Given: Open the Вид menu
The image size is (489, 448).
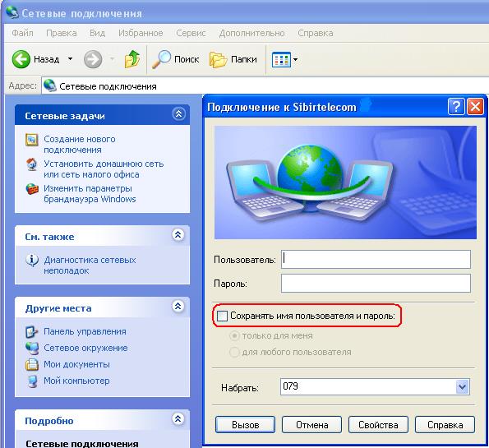Looking at the screenshot, I should [97, 33].
